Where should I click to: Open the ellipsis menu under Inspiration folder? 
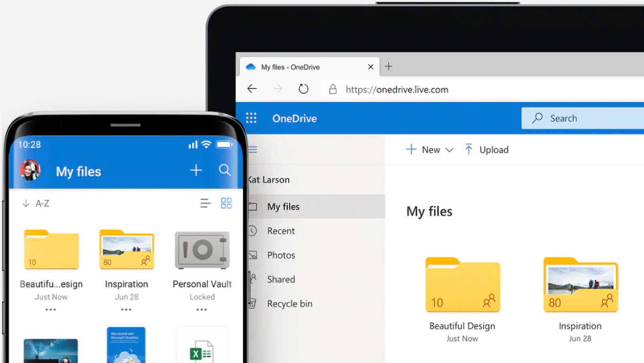pyautogui.click(x=126, y=309)
